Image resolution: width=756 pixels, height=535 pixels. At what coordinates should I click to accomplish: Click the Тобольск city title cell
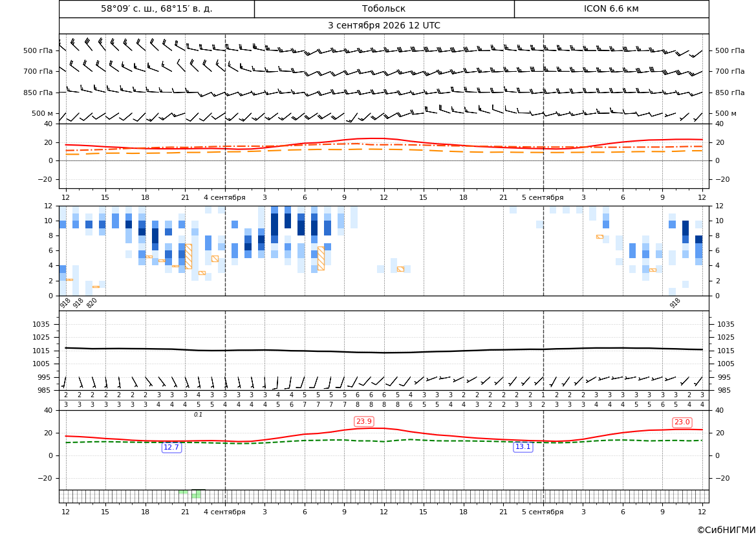pyautogui.click(x=383, y=8)
